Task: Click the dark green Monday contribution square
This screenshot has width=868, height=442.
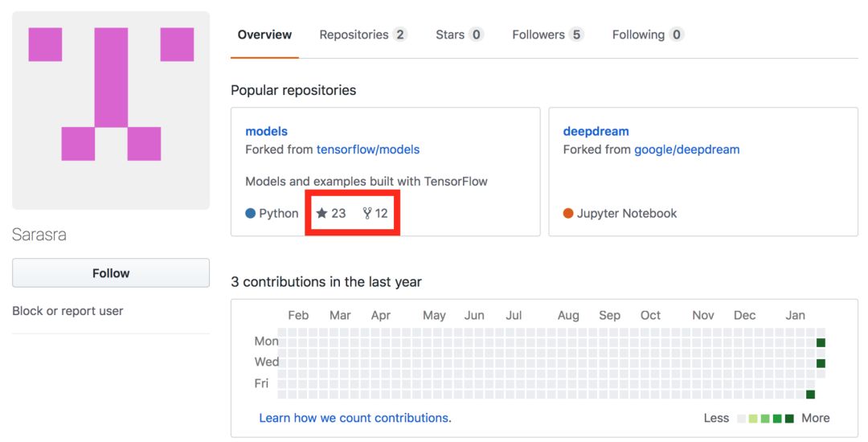Action: [821, 342]
